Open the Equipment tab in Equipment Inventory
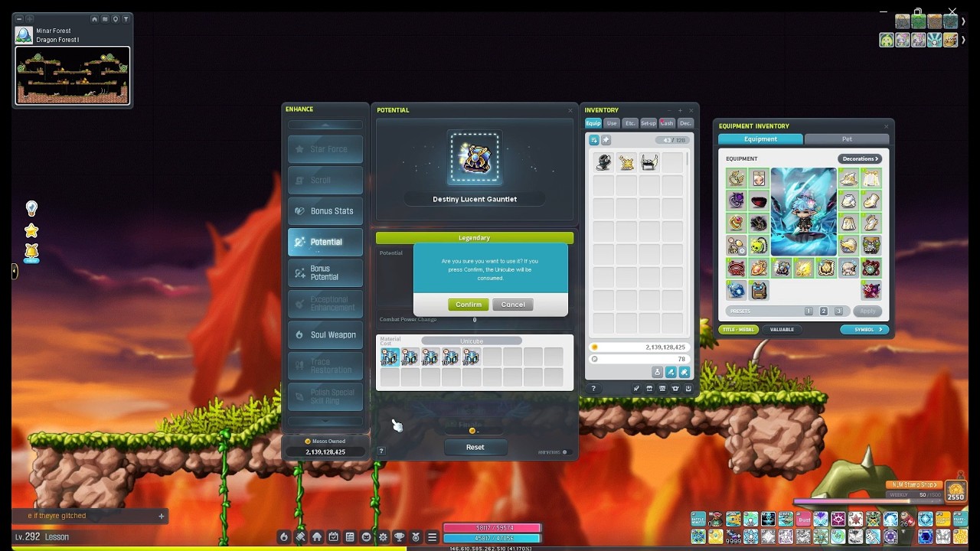Image resolution: width=980 pixels, height=551 pixels. [x=760, y=139]
